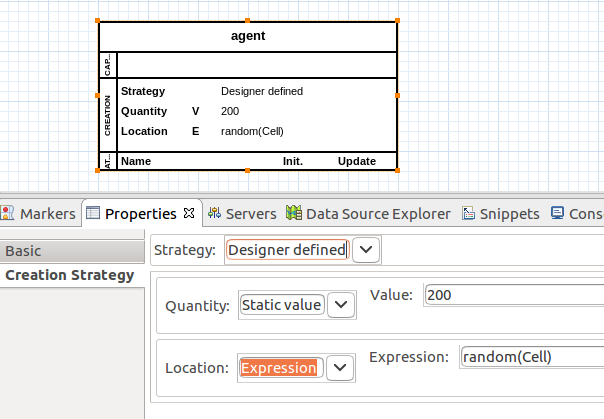Click the Data Source Explorer map icon
This screenshot has height=419, width=604.
294,213
